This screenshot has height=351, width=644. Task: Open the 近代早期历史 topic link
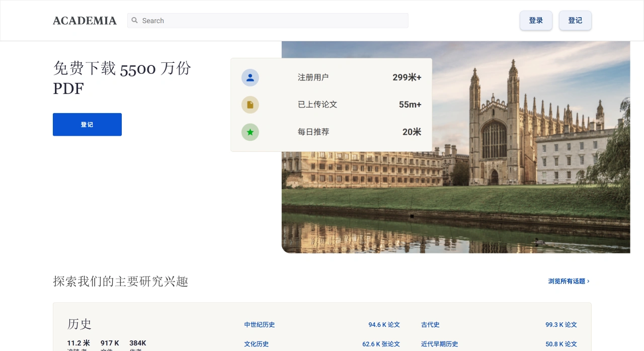439,344
